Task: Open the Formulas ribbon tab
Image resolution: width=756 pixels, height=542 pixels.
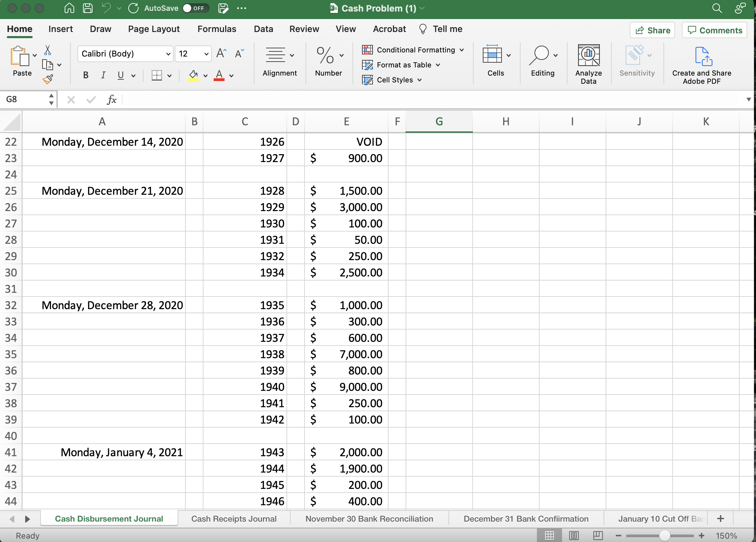Action: click(x=217, y=29)
